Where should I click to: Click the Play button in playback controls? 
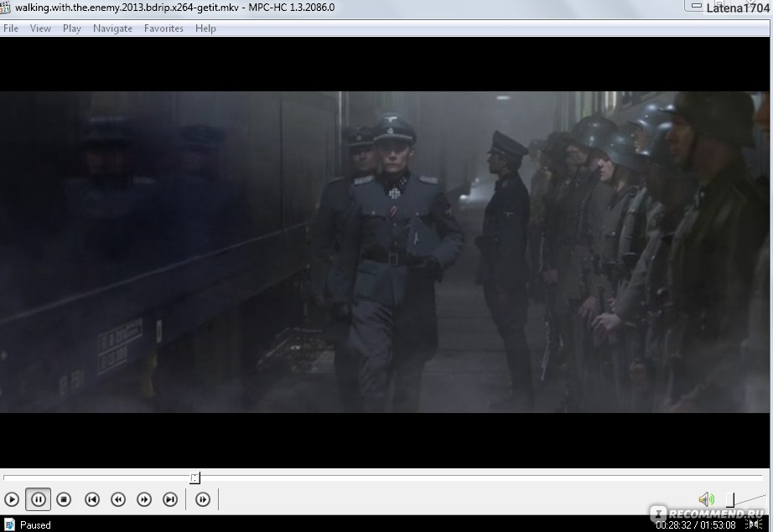pyautogui.click(x=12, y=499)
